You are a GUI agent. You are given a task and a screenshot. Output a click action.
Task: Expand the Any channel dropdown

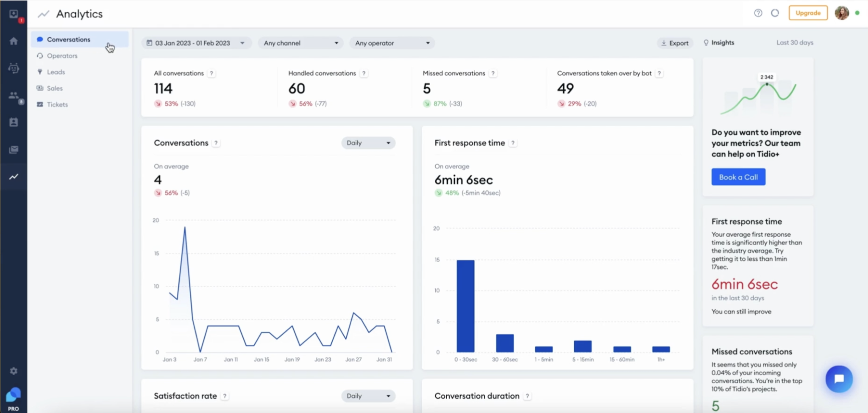point(300,42)
